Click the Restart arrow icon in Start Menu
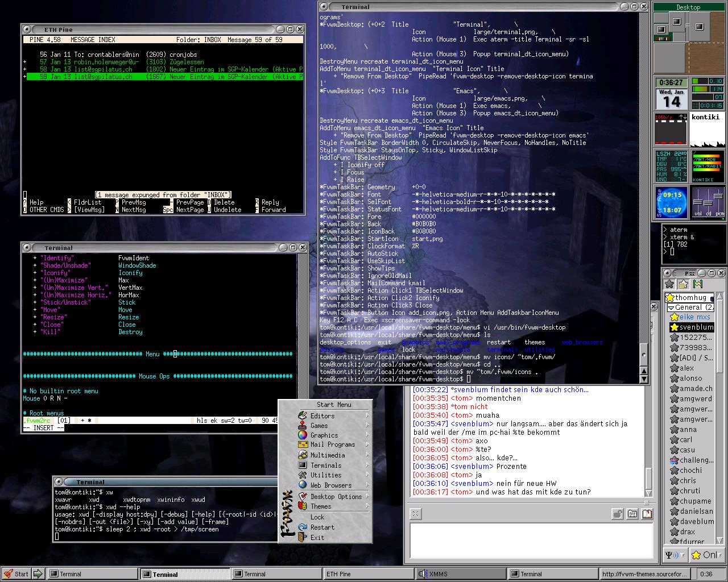Screen dimensions: 728x582 303,527
